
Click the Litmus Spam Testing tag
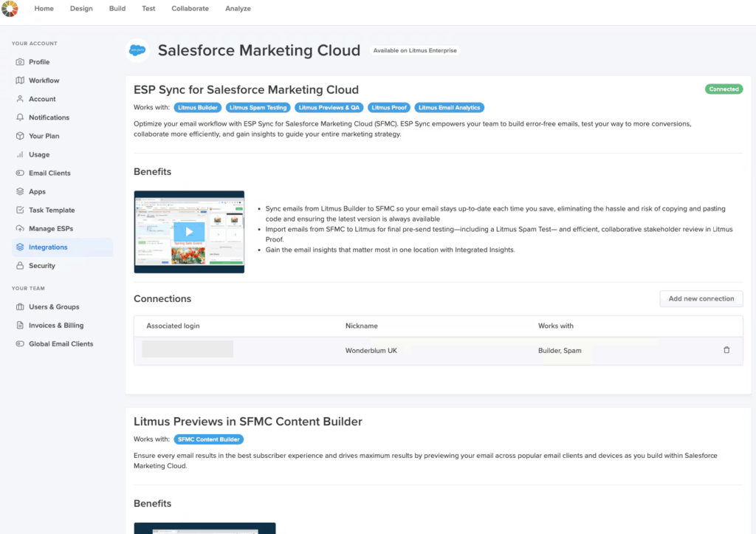click(258, 108)
